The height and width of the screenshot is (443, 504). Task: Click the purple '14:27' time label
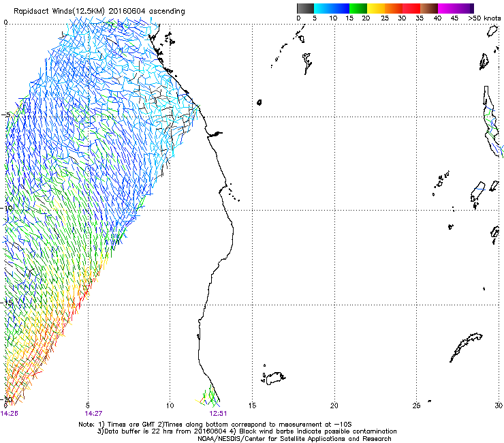(x=93, y=413)
